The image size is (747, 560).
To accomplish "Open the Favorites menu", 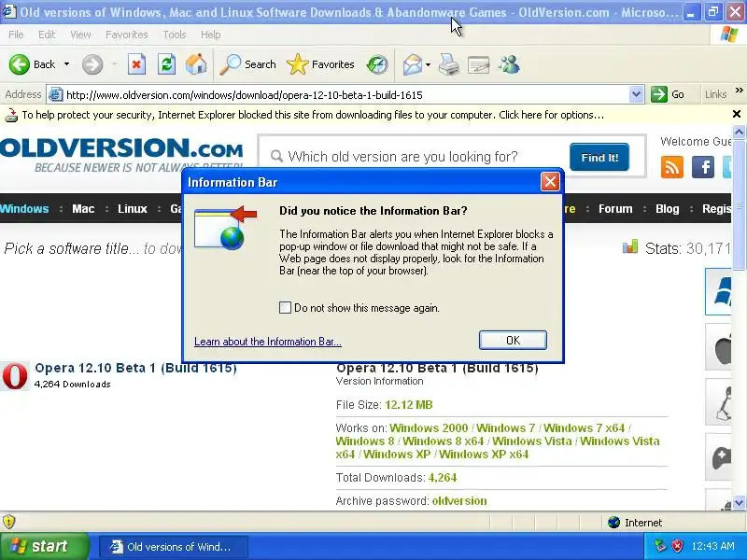I will 127,35.
